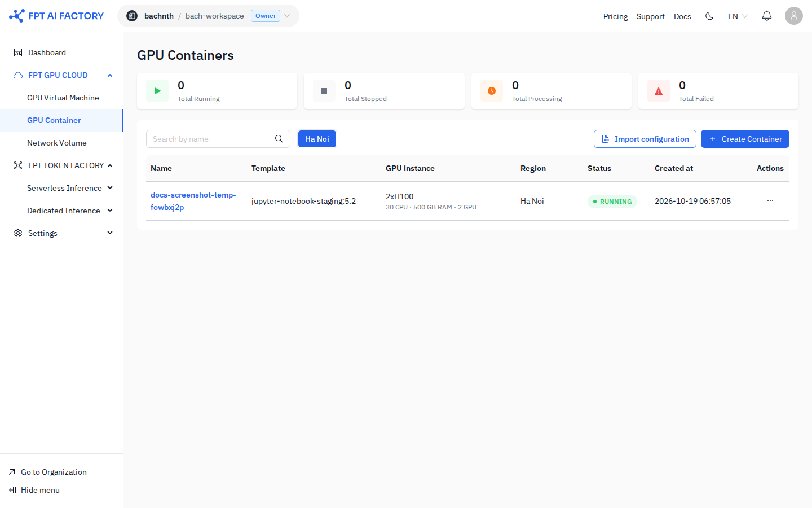Focus the Search by name field
The width and height of the screenshot is (812, 508).
[218, 139]
